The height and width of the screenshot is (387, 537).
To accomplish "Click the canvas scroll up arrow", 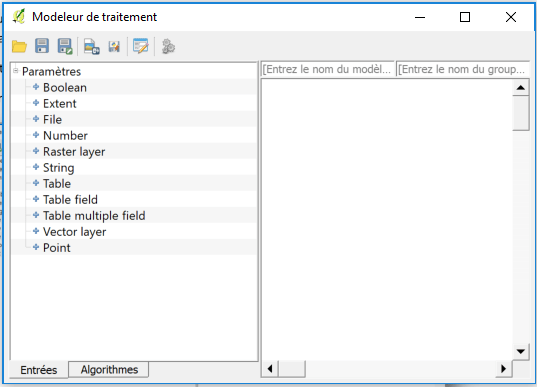I will pos(521,88).
